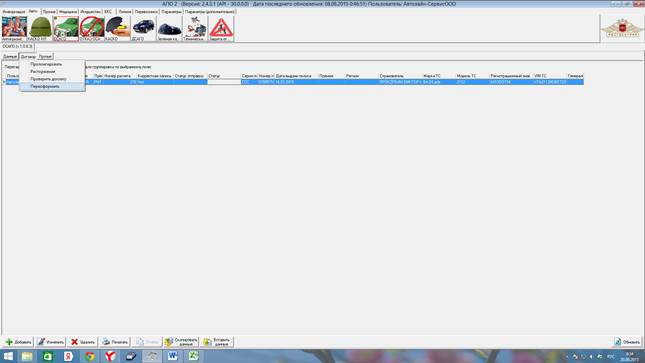The height and width of the screenshot is (363, 645).
Task: Open the Dogovor (Contract) menu
Action: coord(28,57)
